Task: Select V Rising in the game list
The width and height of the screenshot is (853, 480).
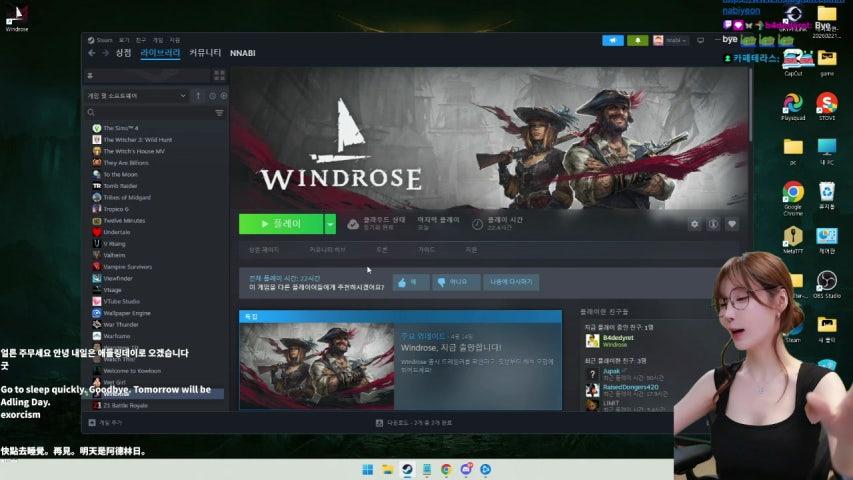Action: pyautogui.click(x=113, y=243)
